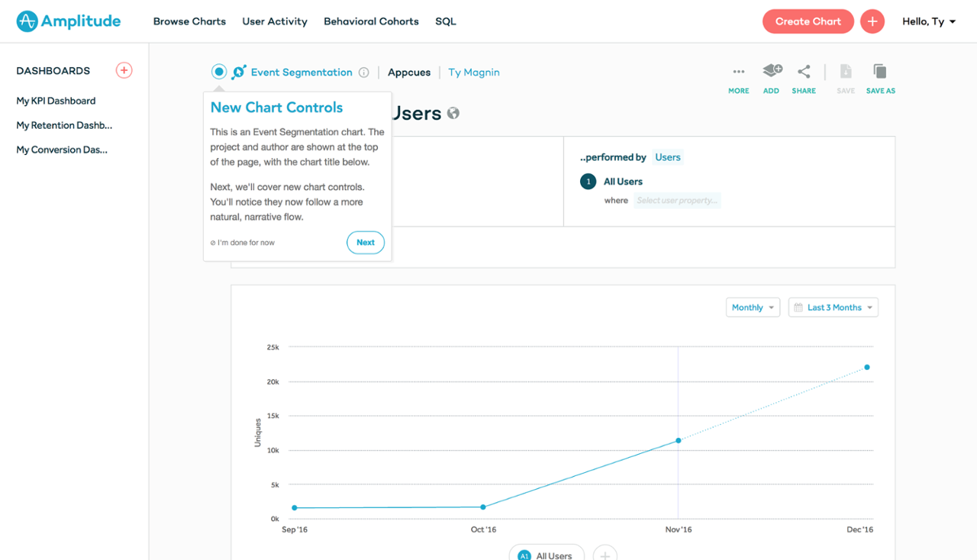The image size is (977, 560).
Task: Select the Appcues project label
Action: [409, 72]
